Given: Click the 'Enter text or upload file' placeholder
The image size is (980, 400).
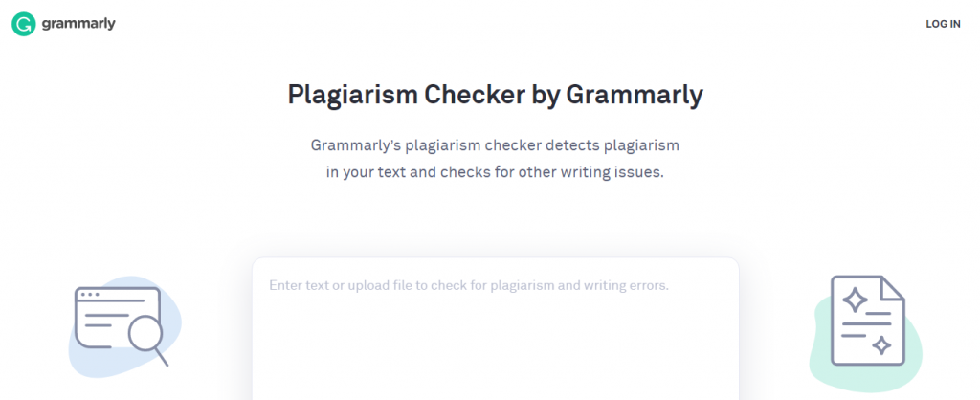Looking at the screenshot, I should [x=469, y=285].
